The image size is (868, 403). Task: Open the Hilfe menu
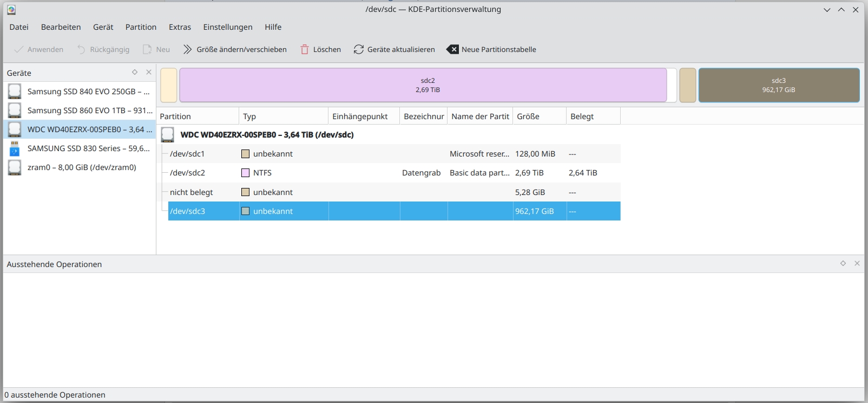point(273,27)
